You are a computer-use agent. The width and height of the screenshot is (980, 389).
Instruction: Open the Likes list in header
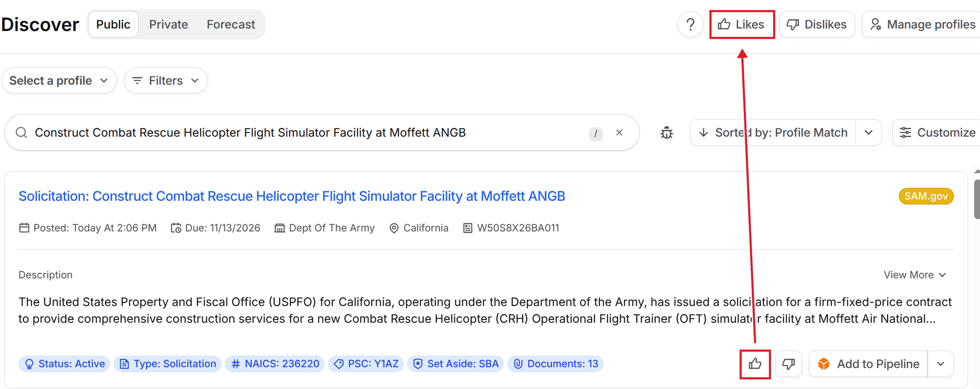click(x=742, y=25)
